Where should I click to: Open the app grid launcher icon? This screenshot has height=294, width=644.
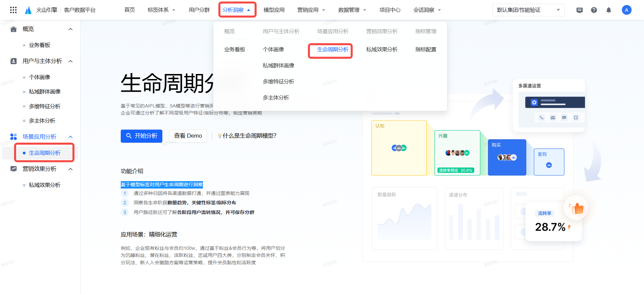[x=13, y=10]
